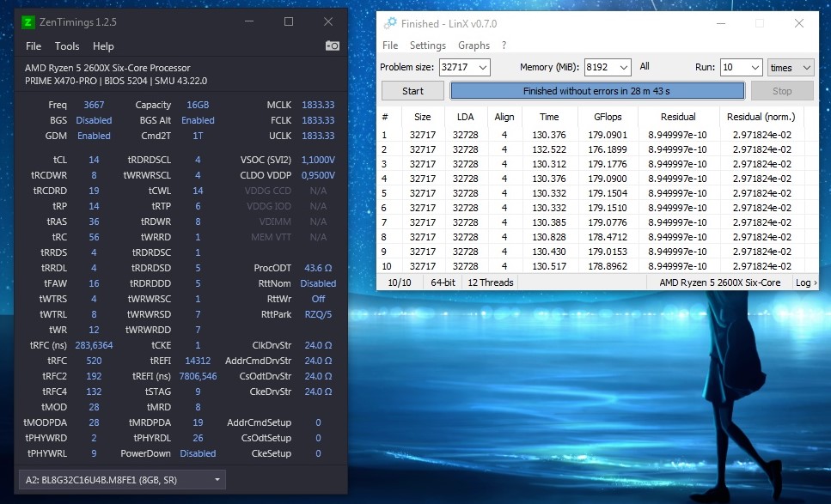Click AMD Ryzen 5 2600X Six-Core status text in LinX

pos(719,282)
